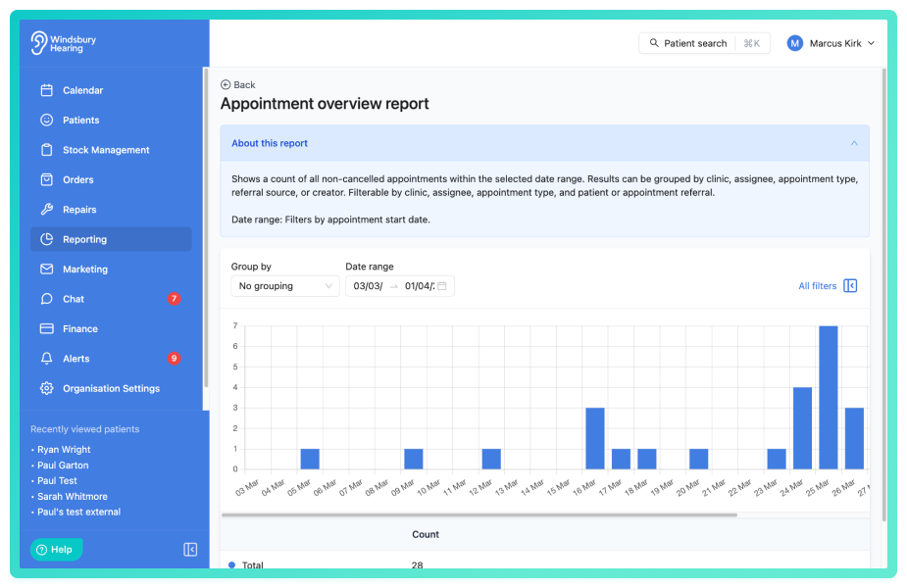
Task: Click the M avatar for Marcus Kirk
Action: (x=795, y=43)
